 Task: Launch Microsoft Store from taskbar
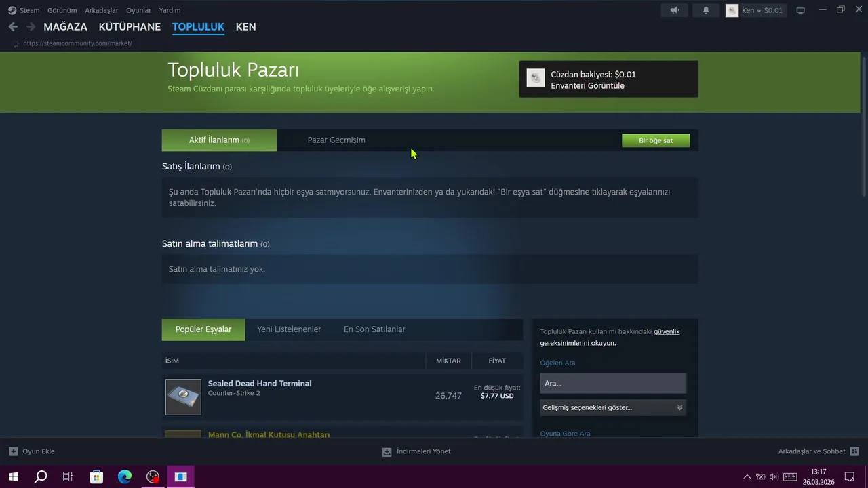(x=96, y=476)
